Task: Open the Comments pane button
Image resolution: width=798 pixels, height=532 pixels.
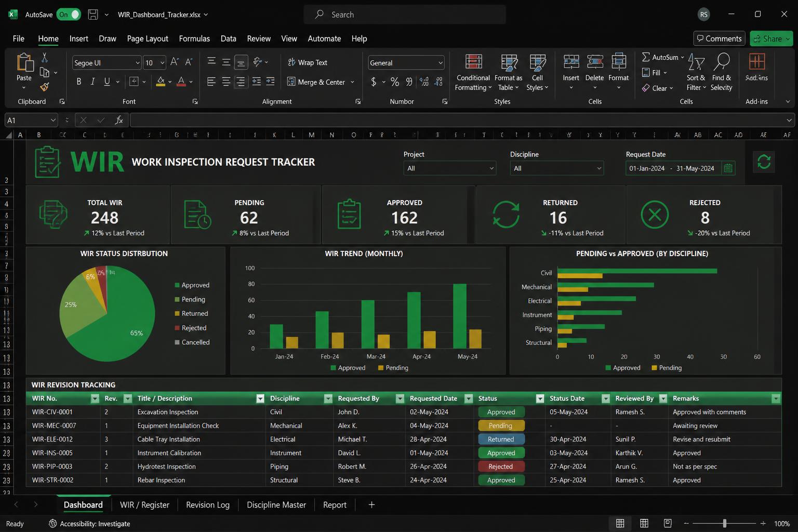Action: pyautogui.click(x=719, y=38)
